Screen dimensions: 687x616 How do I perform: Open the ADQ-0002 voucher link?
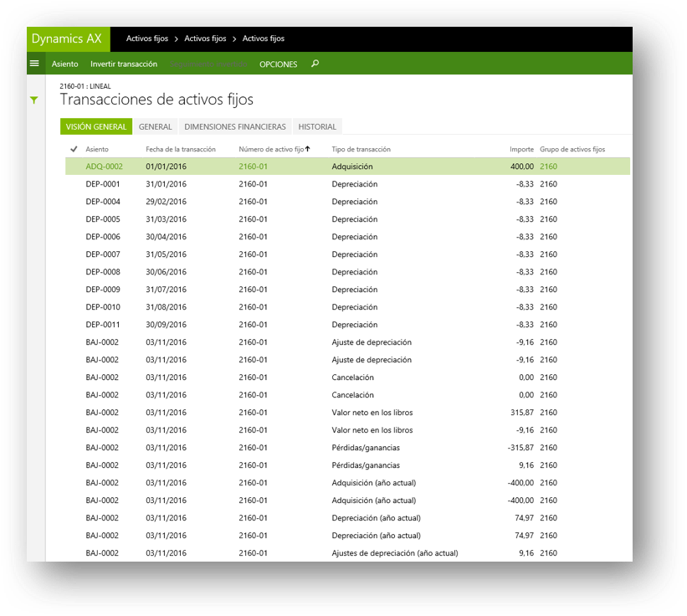coord(105,167)
